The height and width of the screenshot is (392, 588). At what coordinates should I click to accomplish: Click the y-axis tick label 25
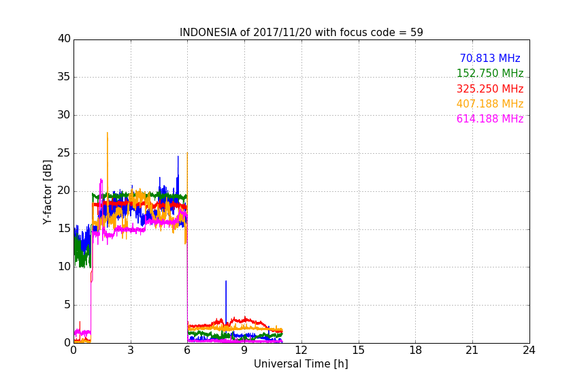click(x=64, y=152)
